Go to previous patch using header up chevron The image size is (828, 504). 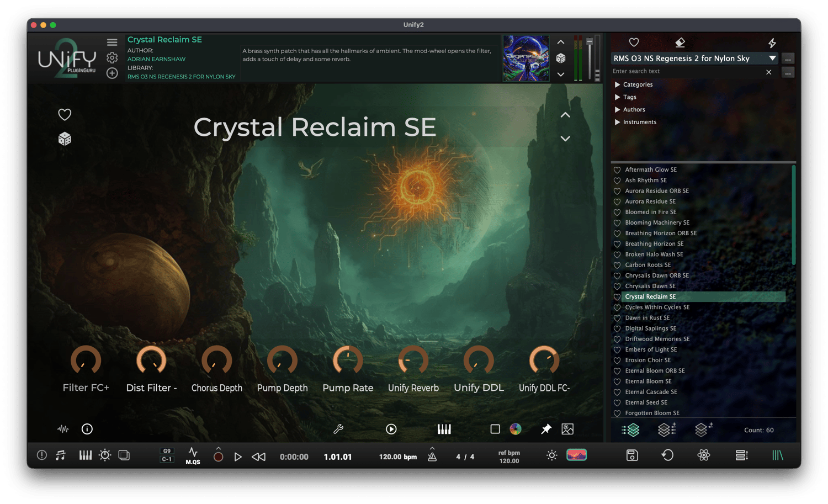pos(561,42)
